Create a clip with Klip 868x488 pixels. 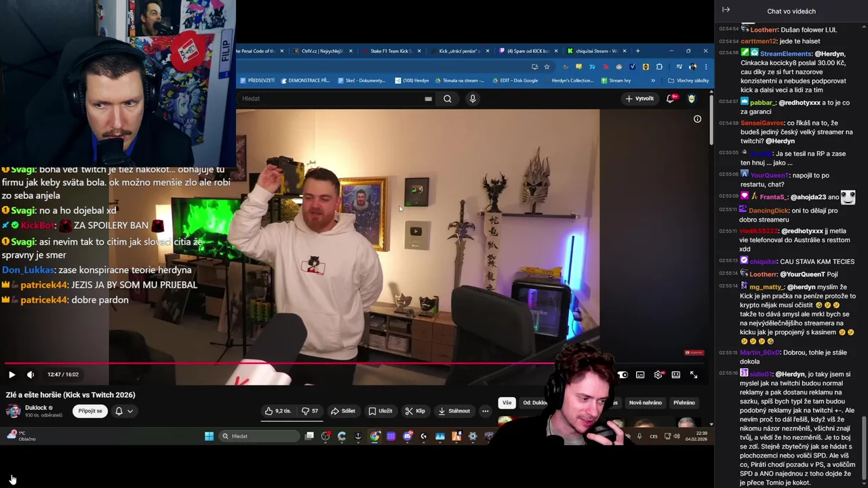click(x=415, y=411)
